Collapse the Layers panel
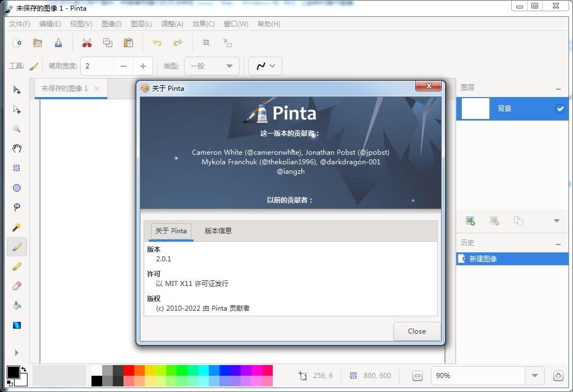 (558, 89)
